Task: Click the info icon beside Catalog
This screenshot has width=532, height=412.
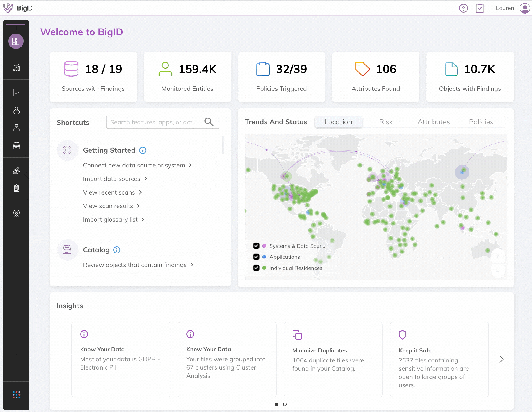Action: click(x=117, y=250)
